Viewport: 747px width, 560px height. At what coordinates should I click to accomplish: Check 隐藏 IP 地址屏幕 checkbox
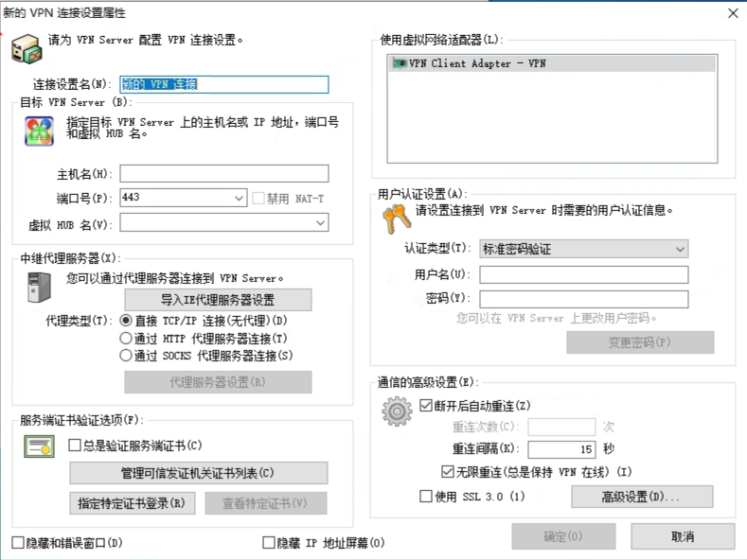pyautogui.click(x=269, y=542)
